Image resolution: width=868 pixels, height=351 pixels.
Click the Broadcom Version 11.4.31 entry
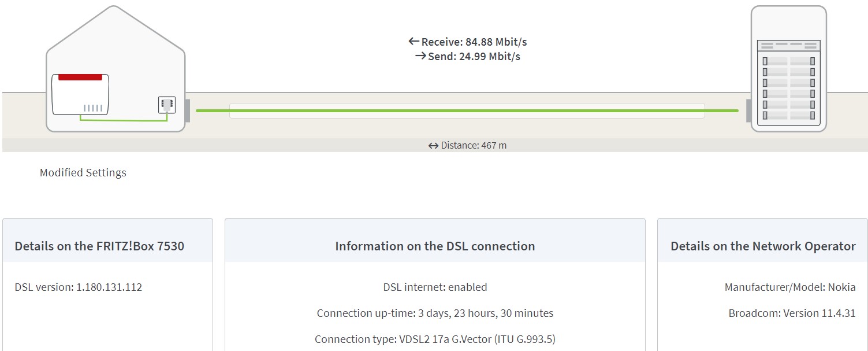point(792,313)
